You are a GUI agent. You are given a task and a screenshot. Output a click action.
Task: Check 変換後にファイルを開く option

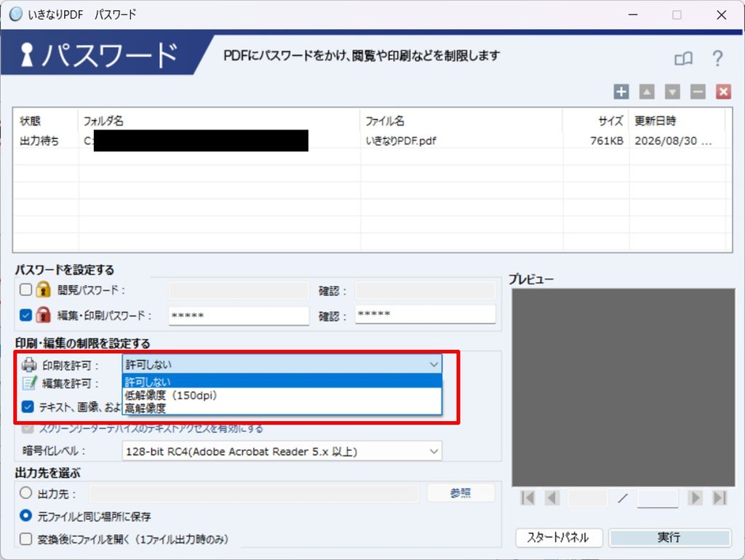click(x=25, y=539)
